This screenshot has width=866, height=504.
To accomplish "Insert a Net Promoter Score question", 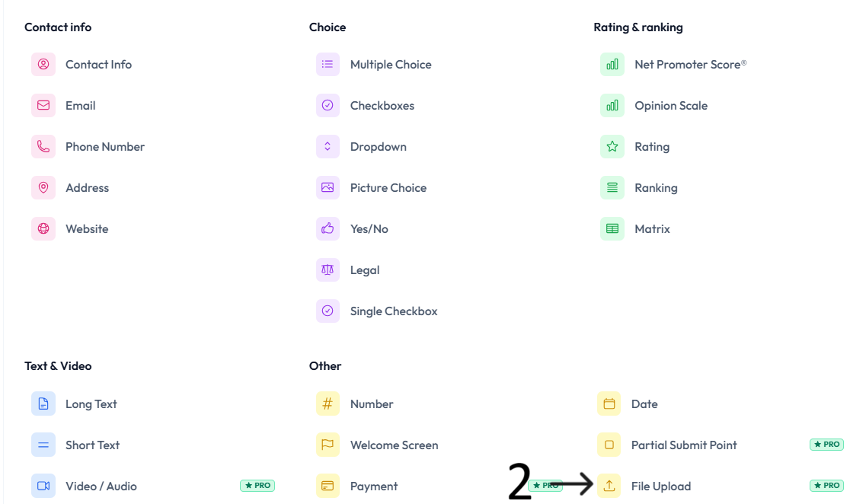I will pos(690,65).
